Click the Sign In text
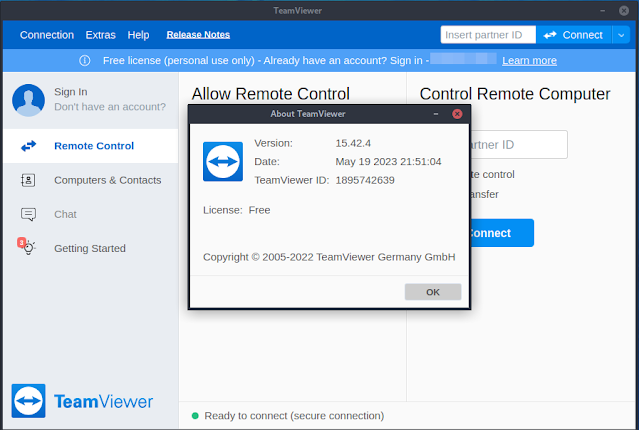The width and height of the screenshot is (639, 430). coord(71,92)
